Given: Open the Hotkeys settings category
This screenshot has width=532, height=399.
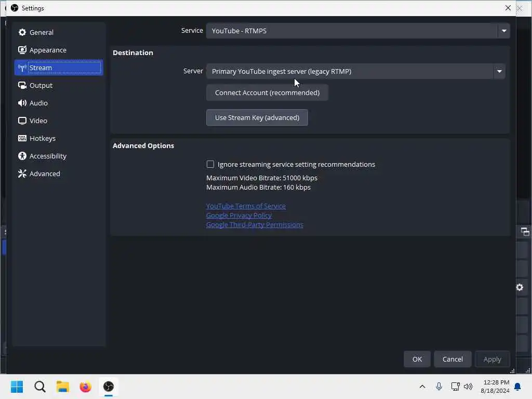Looking at the screenshot, I should (58, 138).
